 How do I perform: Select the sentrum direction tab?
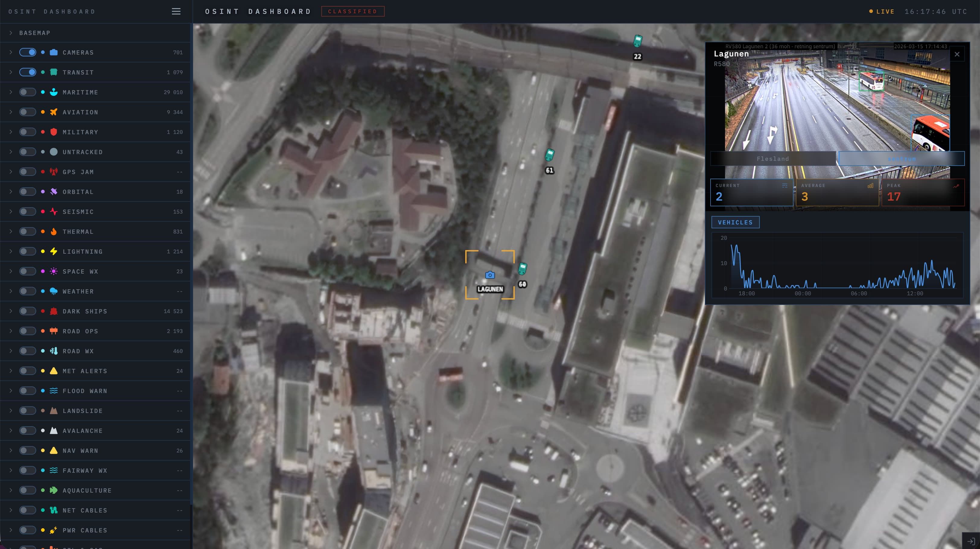tap(901, 159)
